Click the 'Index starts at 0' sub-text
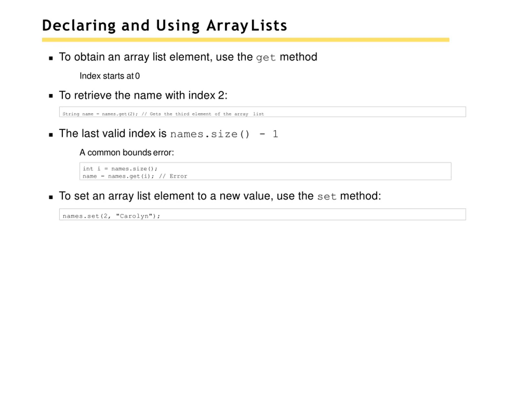532x399 pixels. coord(110,76)
